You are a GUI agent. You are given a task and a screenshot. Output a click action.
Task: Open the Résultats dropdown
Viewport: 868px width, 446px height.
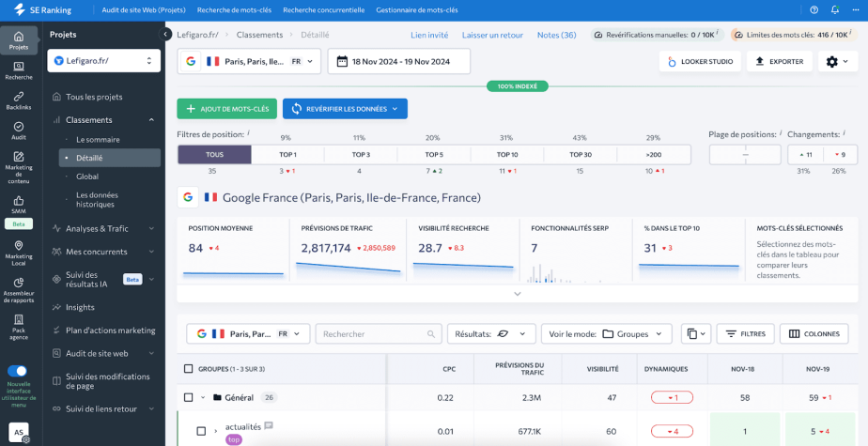491,333
